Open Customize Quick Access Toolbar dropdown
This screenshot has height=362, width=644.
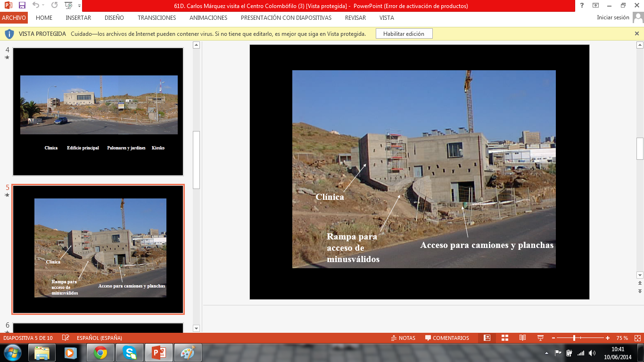[x=79, y=6]
